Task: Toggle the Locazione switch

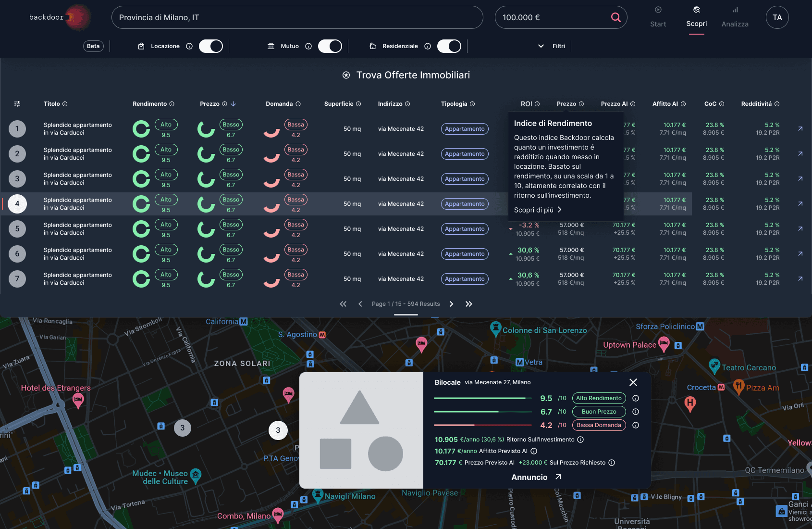Action: point(211,46)
